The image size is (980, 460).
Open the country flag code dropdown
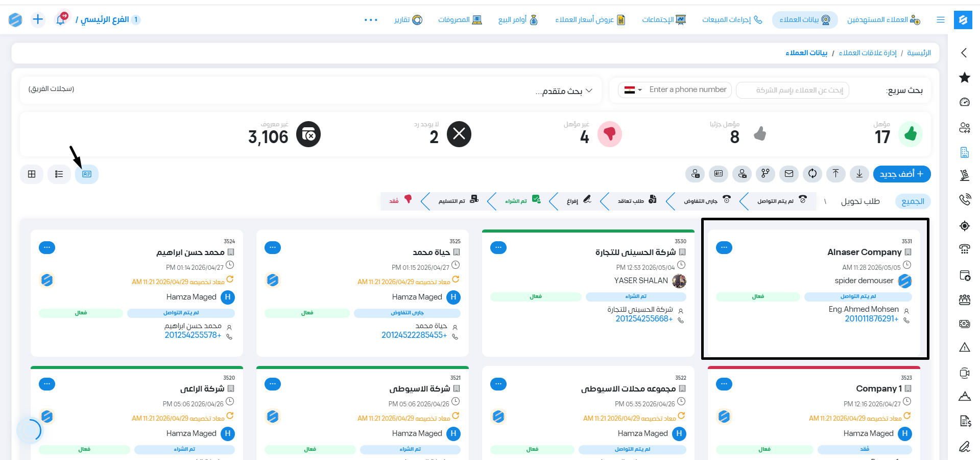click(x=633, y=90)
